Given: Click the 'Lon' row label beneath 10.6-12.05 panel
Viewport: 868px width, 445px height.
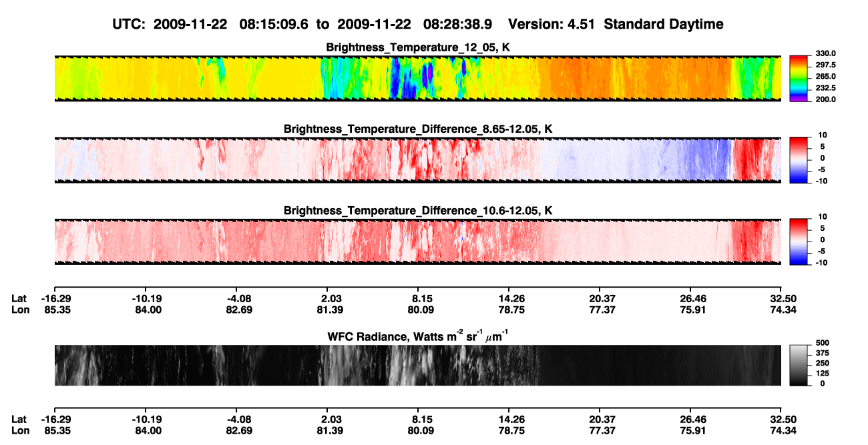Looking at the screenshot, I should [x=19, y=310].
